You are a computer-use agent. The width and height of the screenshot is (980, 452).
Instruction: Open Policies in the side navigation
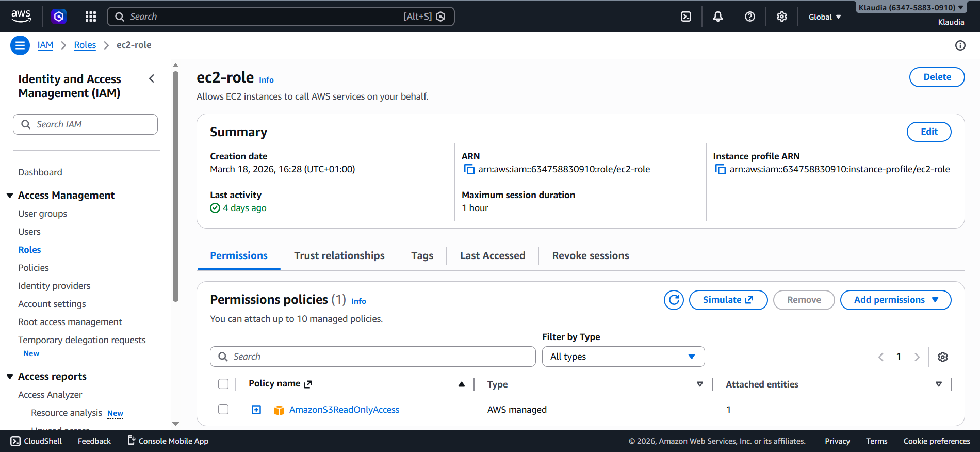pos(34,268)
